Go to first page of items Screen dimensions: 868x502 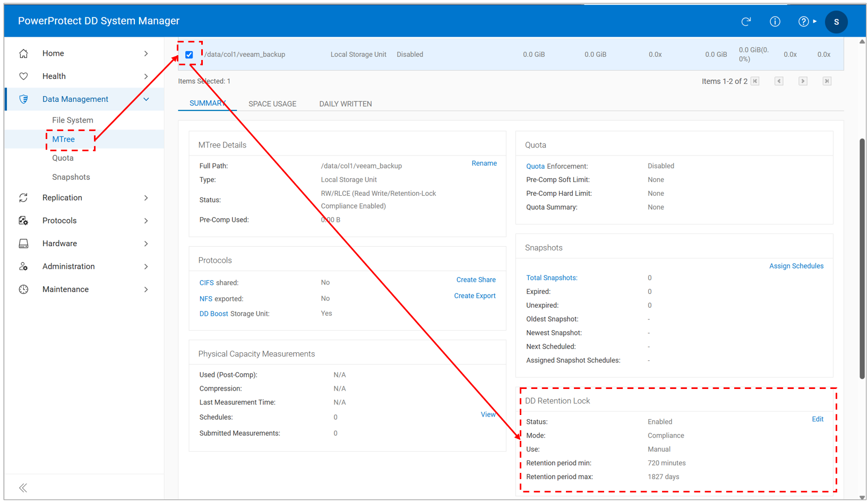pos(755,81)
